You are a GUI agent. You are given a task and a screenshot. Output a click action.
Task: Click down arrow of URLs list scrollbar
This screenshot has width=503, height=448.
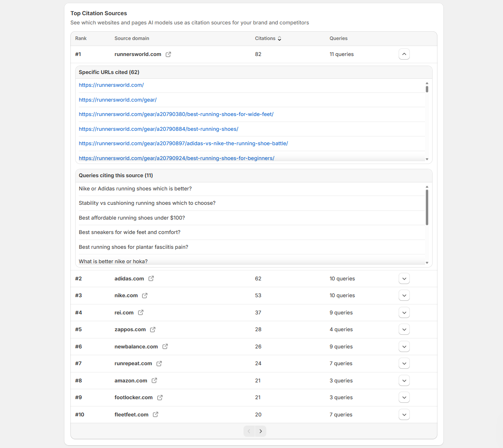point(427,159)
